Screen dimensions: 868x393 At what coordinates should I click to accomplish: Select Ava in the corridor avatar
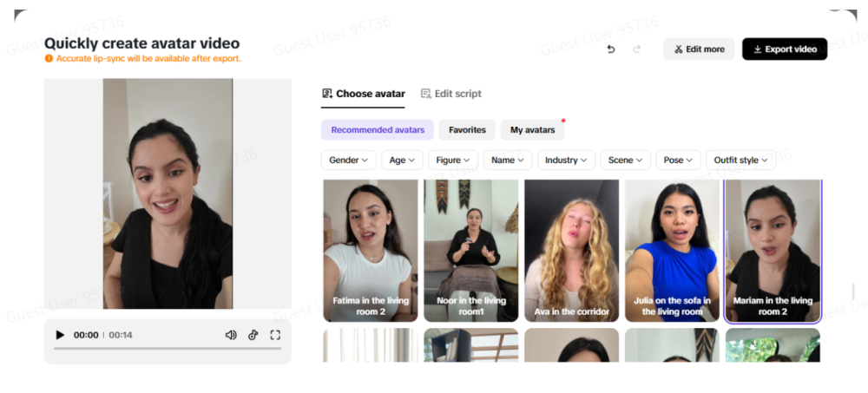(573, 251)
